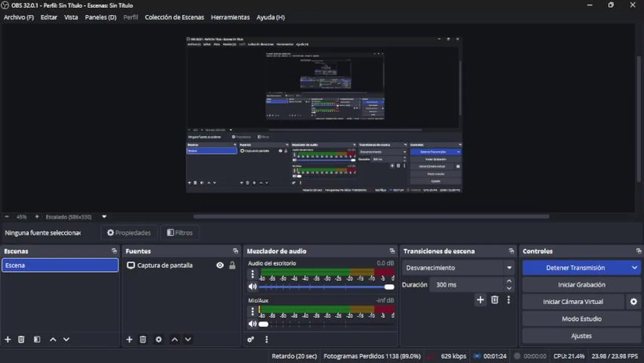
Task: Open audio mixer menu dots at bottom
Action: 267,339
